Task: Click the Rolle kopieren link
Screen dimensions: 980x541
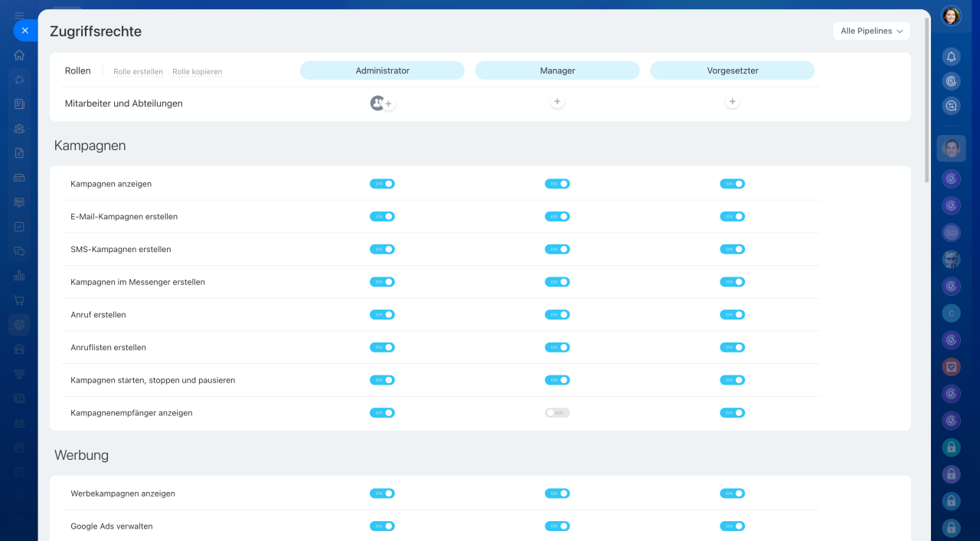Action: (197, 72)
